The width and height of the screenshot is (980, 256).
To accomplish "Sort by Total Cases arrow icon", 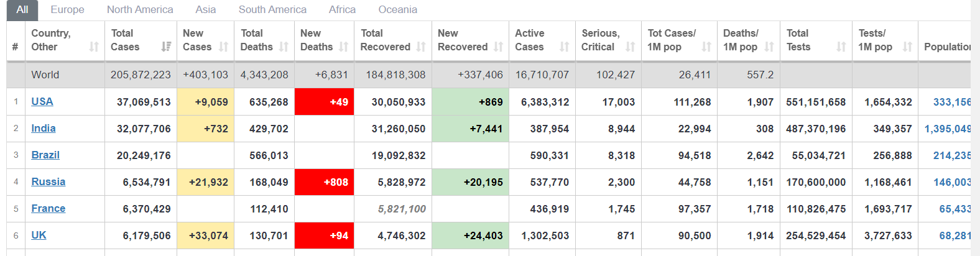I will click(x=166, y=47).
